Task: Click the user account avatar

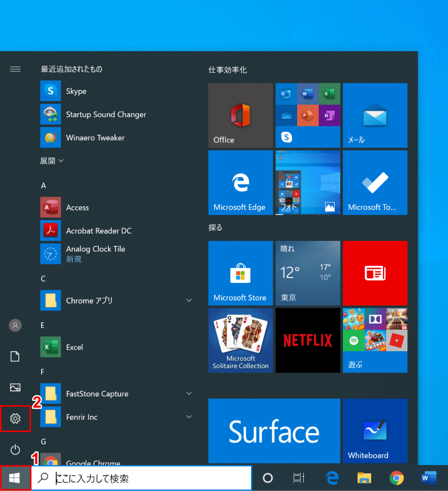Action: [x=15, y=325]
